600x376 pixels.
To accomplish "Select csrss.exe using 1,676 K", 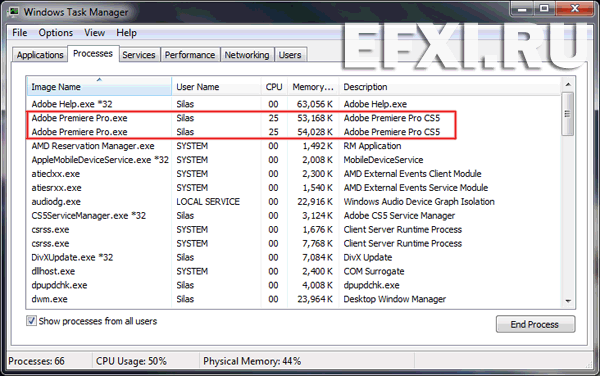I will tap(293, 230).
